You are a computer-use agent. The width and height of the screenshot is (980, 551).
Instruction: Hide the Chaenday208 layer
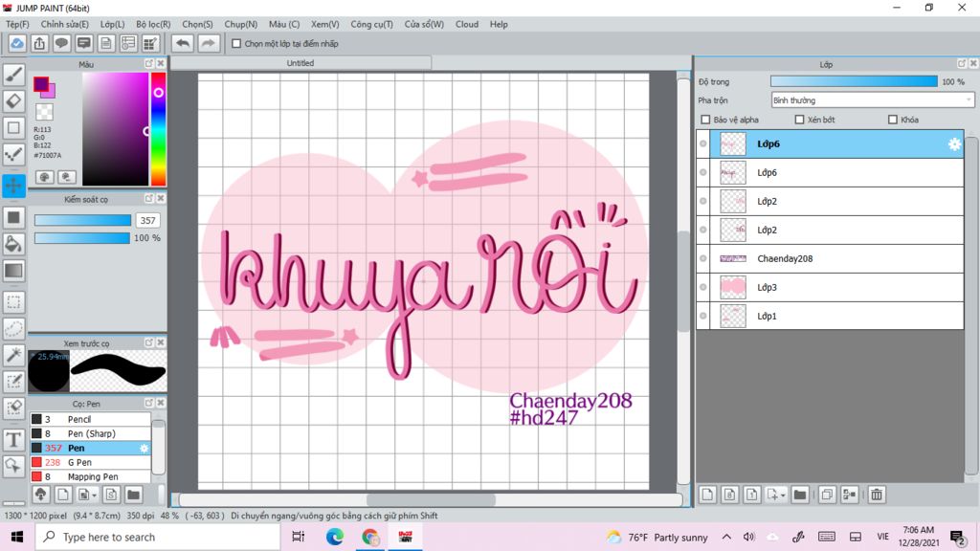click(703, 258)
